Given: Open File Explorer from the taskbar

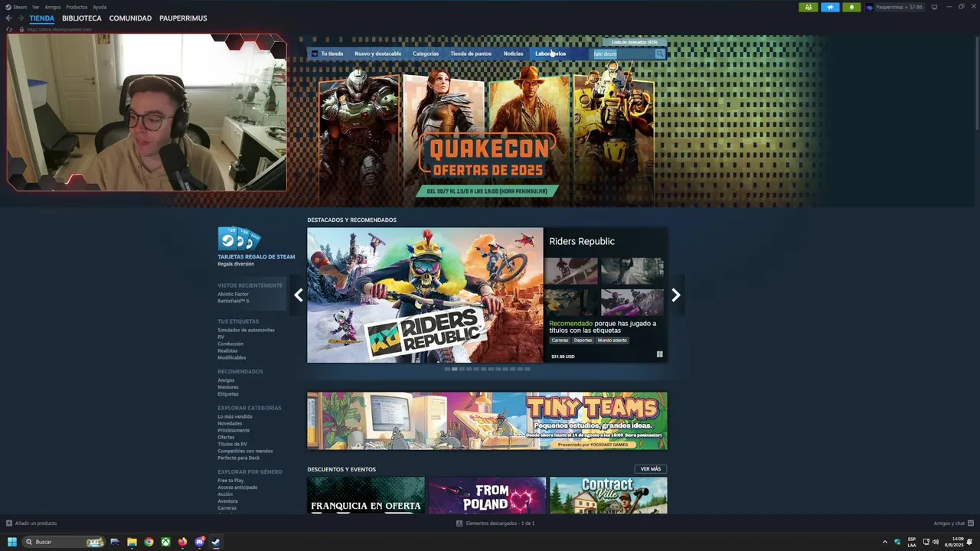Looking at the screenshot, I should [x=132, y=542].
